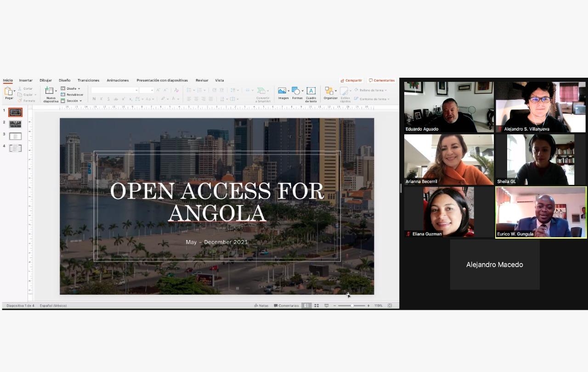Open the Transiciones ribbon tab
Screen dimensions: 588x372
(x=88, y=80)
